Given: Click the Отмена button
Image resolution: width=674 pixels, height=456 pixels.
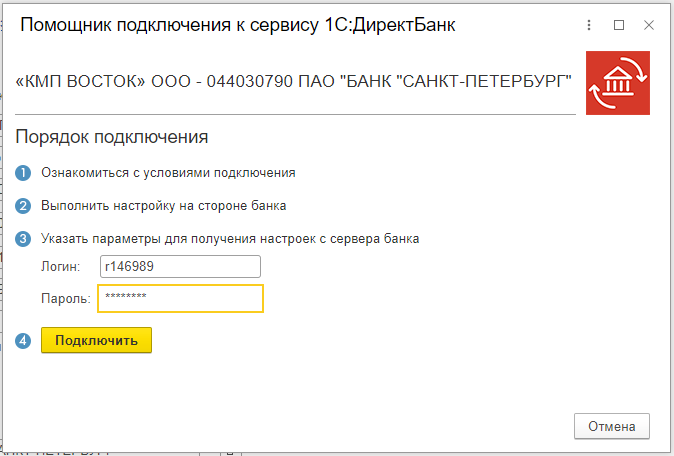Looking at the screenshot, I should (612, 426).
